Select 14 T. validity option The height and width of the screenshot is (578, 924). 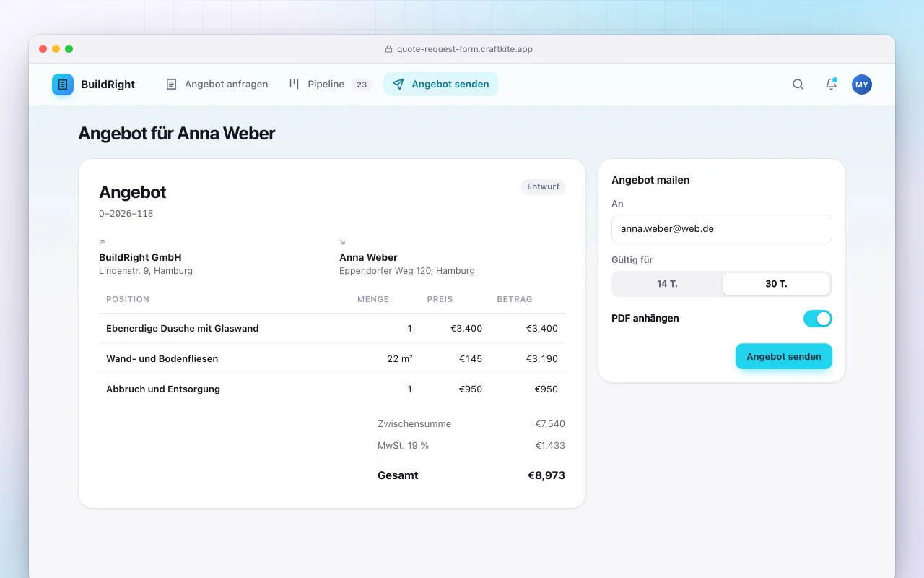click(x=667, y=284)
